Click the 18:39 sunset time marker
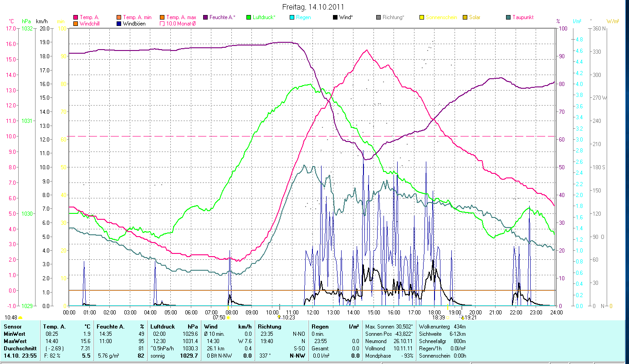 pos(438,318)
